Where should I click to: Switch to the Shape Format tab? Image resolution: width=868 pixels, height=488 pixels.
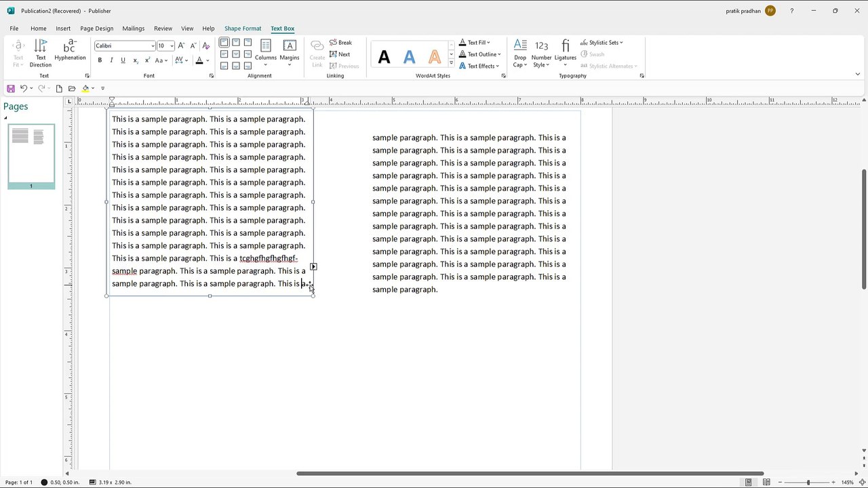click(243, 28)
